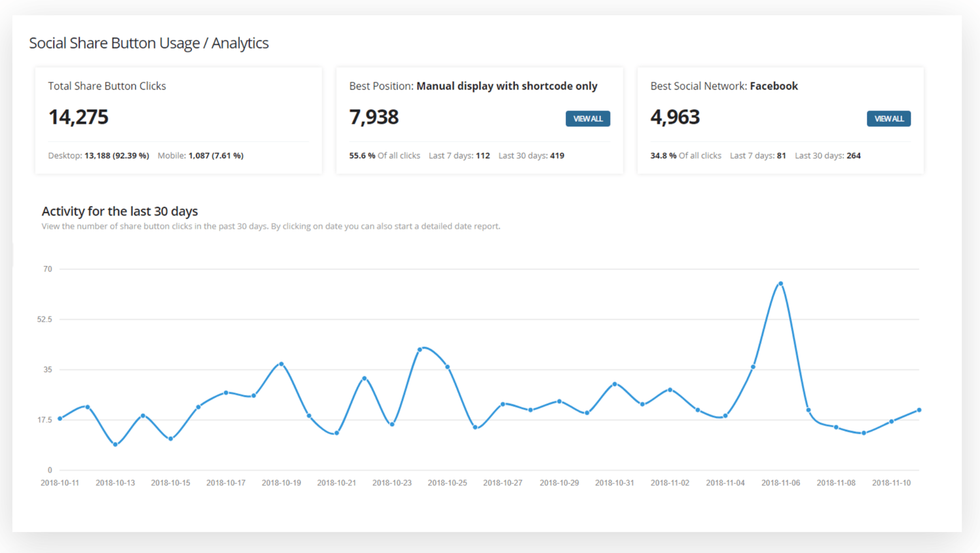Click View All for Best Position
980x553 pixels.
click(587, 118)
